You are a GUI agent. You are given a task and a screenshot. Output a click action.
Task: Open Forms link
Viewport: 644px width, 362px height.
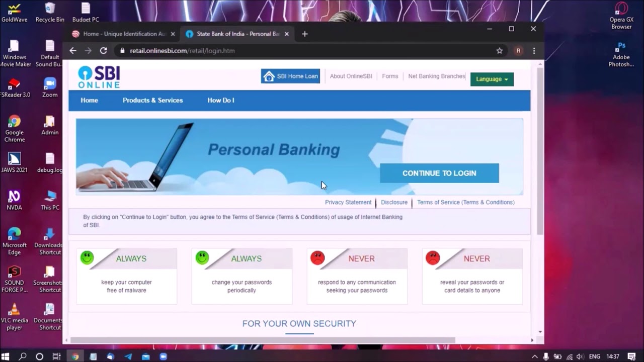click(390, 76)
